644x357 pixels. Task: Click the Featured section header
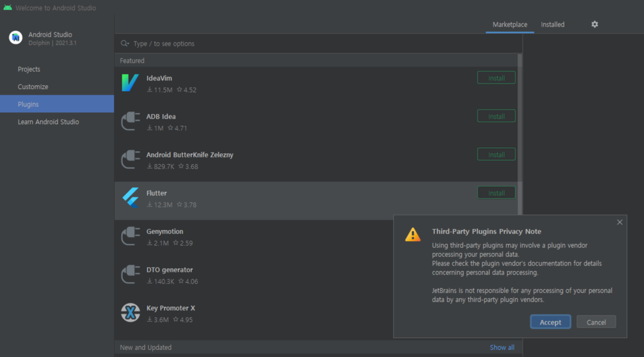click(132, 61)
